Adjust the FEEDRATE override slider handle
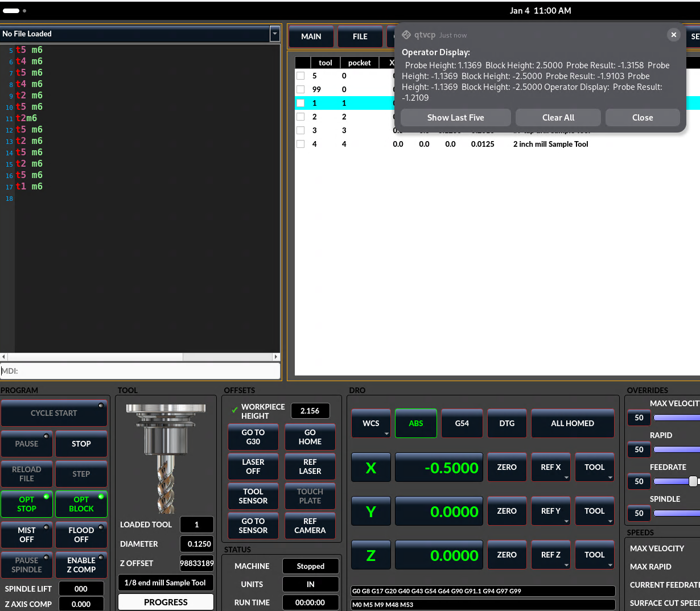The width and height of the screenshot is (700, 611). [x=693, y=481]
